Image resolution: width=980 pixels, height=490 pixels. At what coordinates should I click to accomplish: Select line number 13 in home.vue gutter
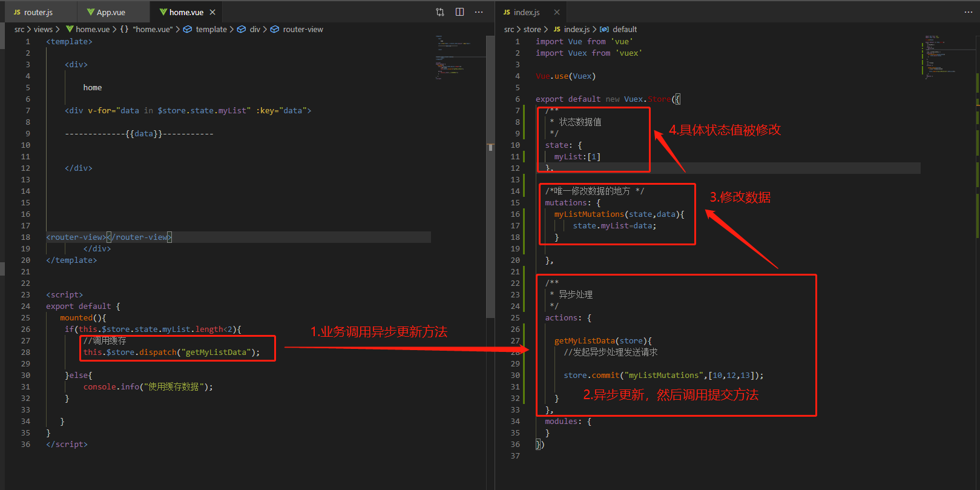pyautogui.click(x=25, y=180)
